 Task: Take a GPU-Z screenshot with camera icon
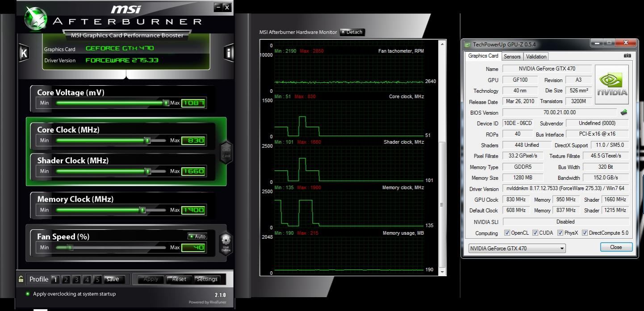627,56
